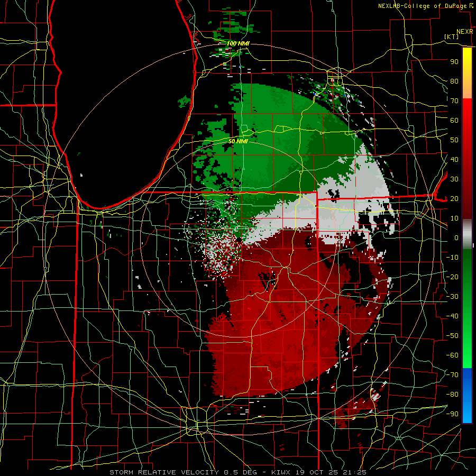476x476 pixels.
Task: Click the positive 20 scale label
Action: tap(454, 198)
